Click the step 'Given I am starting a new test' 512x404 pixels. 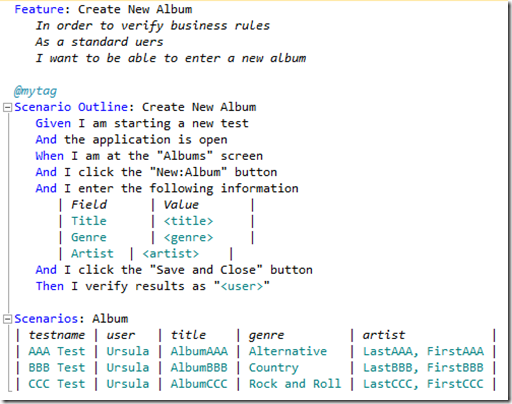tap(142, 123)
